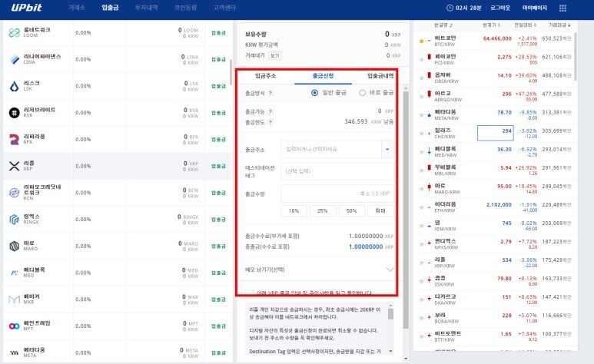Select the 리플 XRP coin icon
Screen dimensions: 594x364
14,166
